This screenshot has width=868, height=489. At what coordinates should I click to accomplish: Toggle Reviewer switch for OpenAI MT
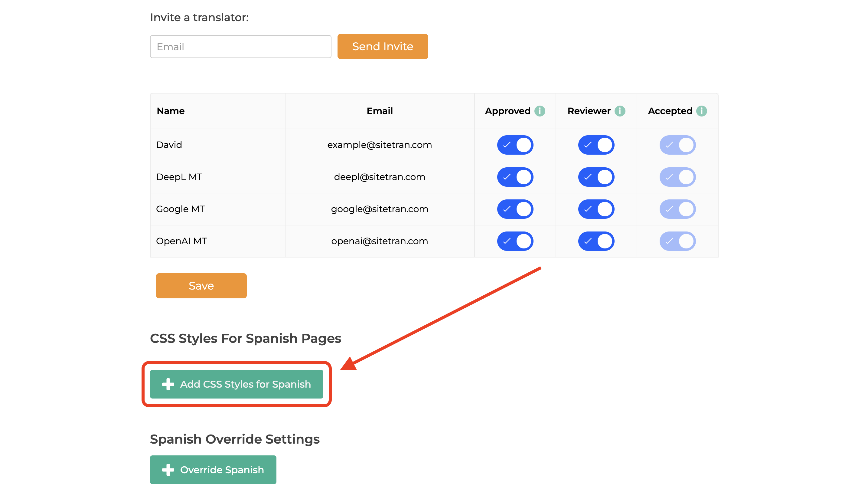596,241
